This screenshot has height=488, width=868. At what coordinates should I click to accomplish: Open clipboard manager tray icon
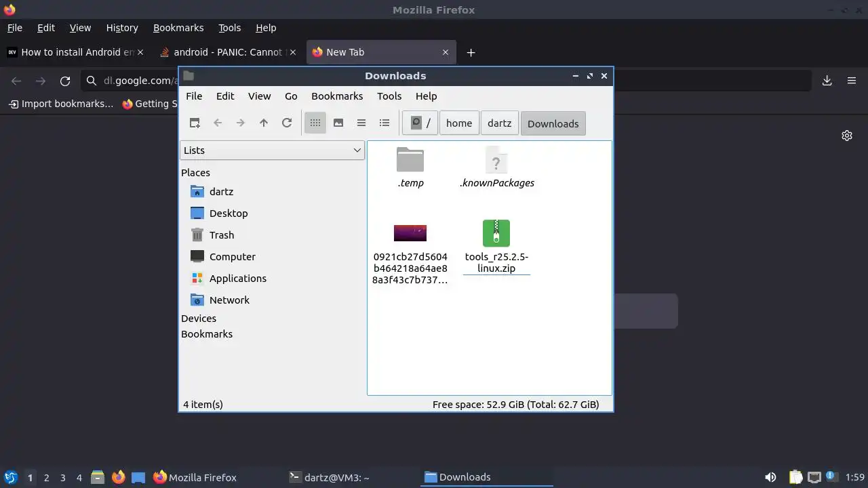(x=795, y=477)
